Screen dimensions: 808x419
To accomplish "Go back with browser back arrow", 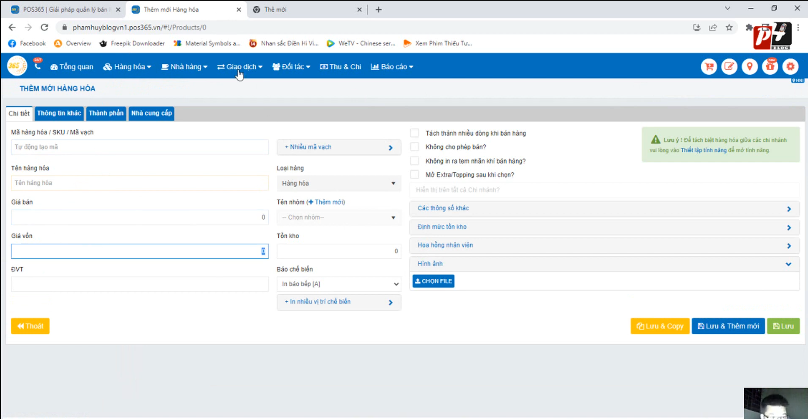I will pyautogui.click(x=12, y=27).
